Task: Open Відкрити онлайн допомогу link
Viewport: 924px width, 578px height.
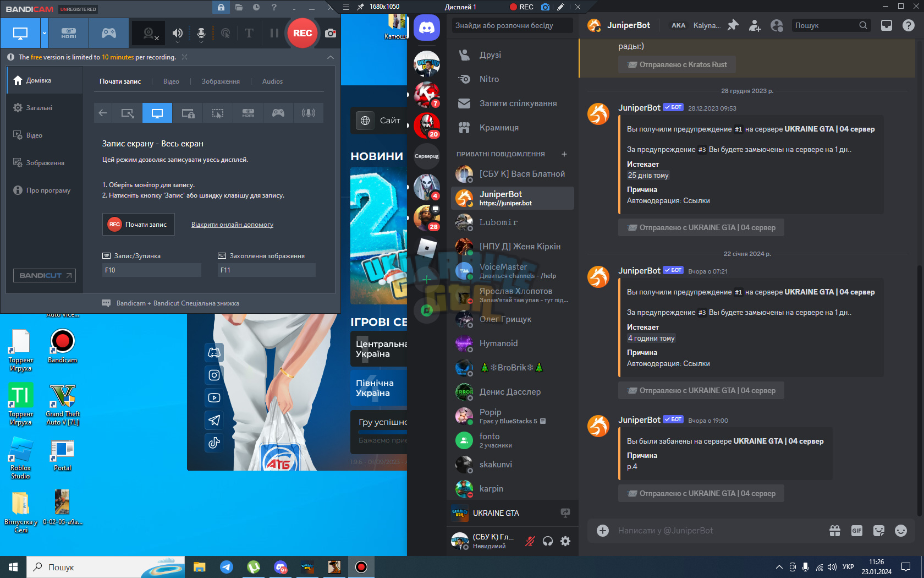Action: [232, 225]
